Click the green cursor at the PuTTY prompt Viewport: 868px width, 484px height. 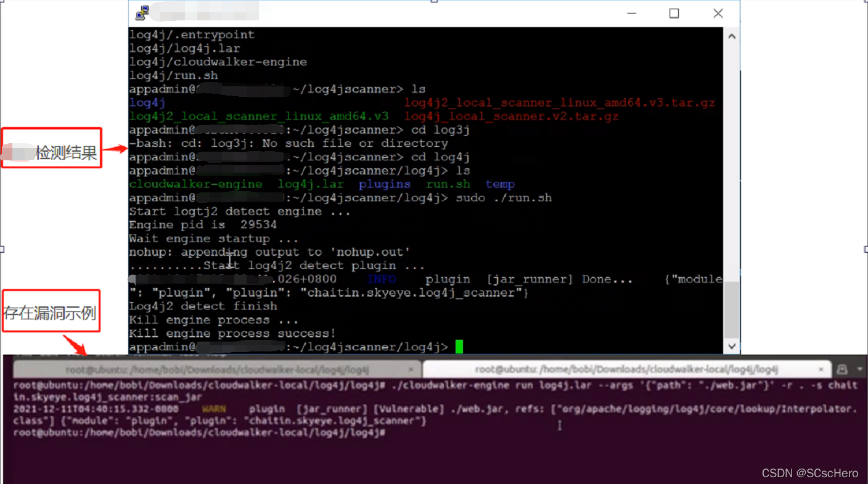(459, 347)
